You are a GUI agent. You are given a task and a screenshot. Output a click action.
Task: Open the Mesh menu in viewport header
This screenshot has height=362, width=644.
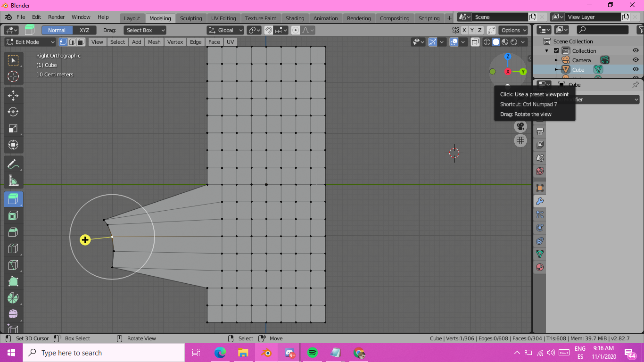coord(154,42)
